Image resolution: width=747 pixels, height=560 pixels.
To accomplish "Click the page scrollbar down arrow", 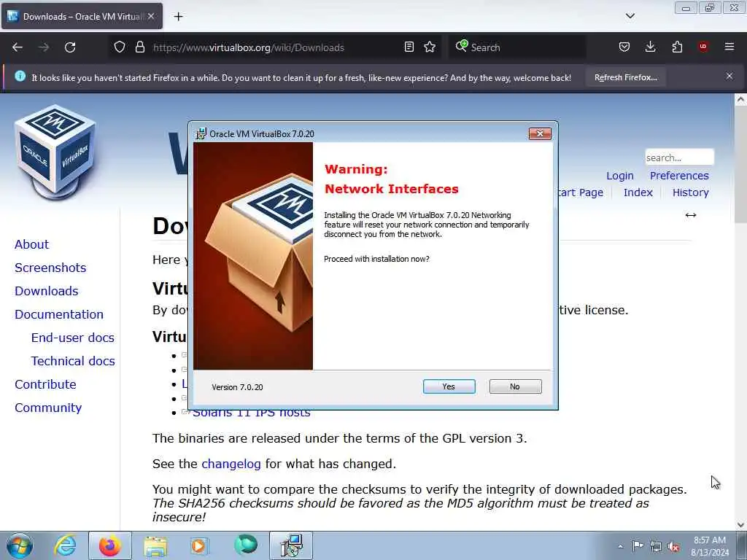I will tap(740, 525).
